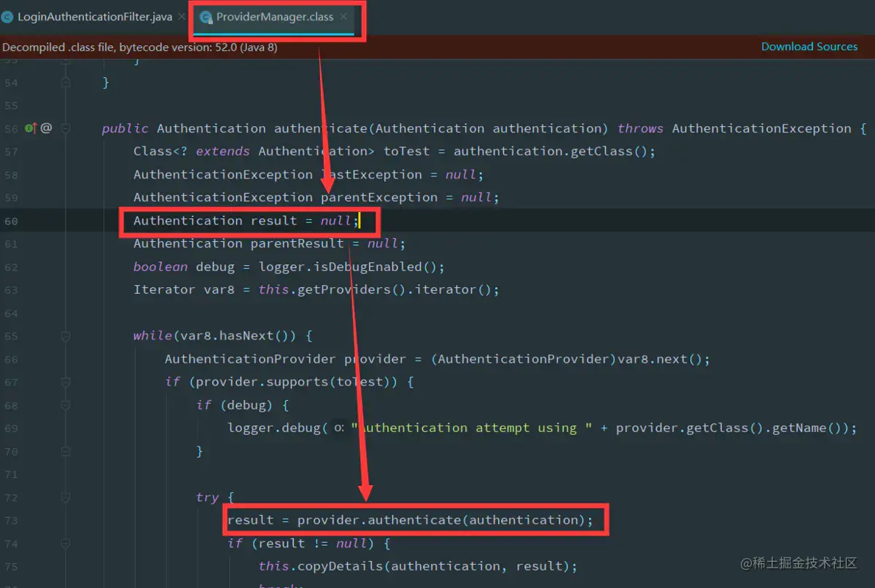Click the fold end marker on line 70
Screen dimensions: 875x588
coord(66,451)
